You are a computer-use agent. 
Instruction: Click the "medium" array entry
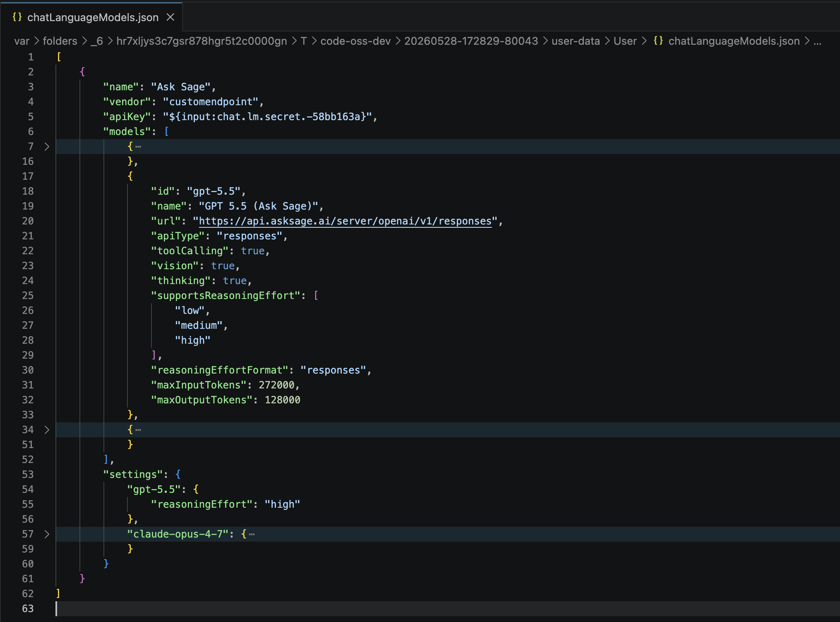tap(199, 325)
